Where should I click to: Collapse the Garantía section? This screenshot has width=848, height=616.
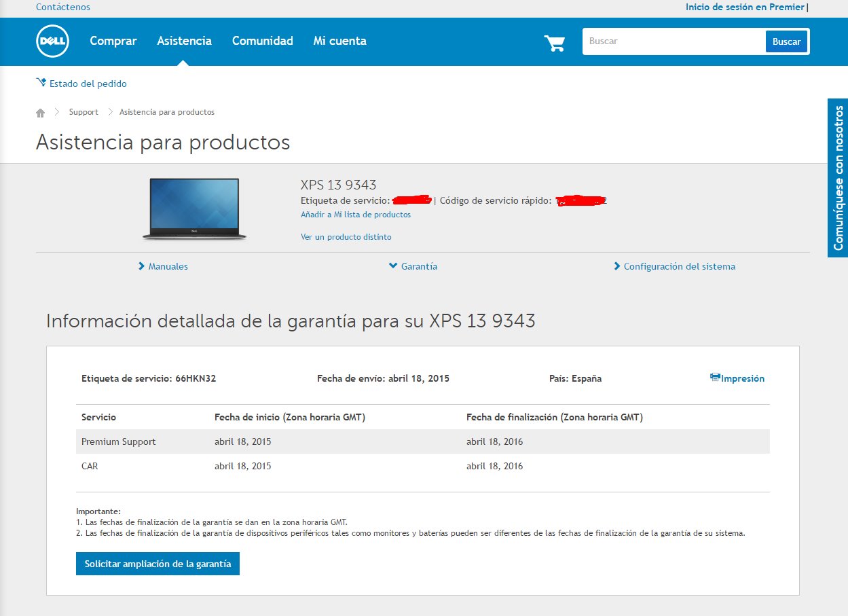[413, 266]
